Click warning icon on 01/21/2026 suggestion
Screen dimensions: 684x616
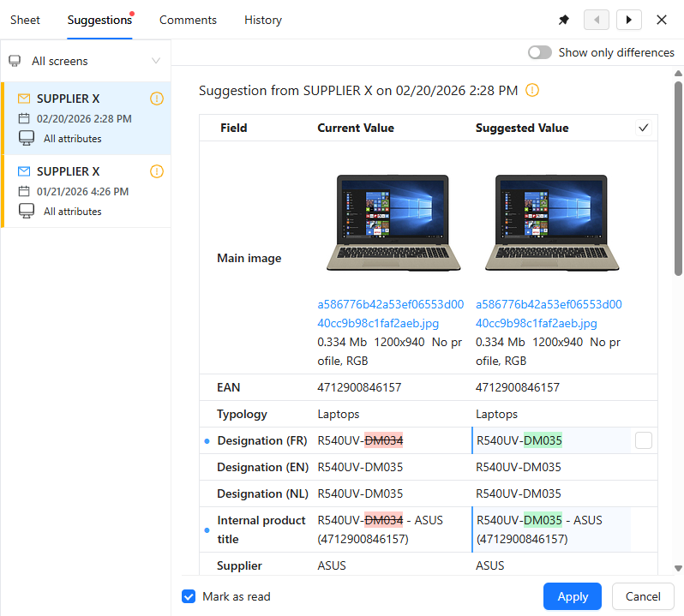(156, 171)
